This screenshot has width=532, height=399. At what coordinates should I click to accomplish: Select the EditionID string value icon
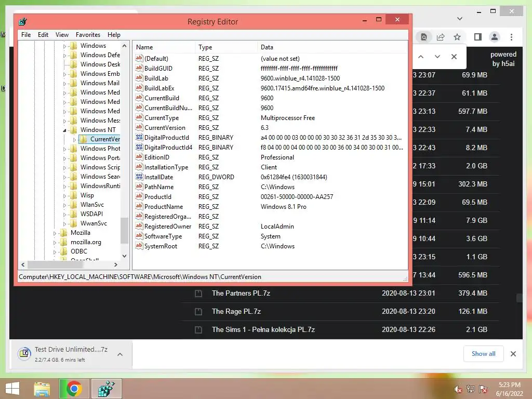[139, 157]
